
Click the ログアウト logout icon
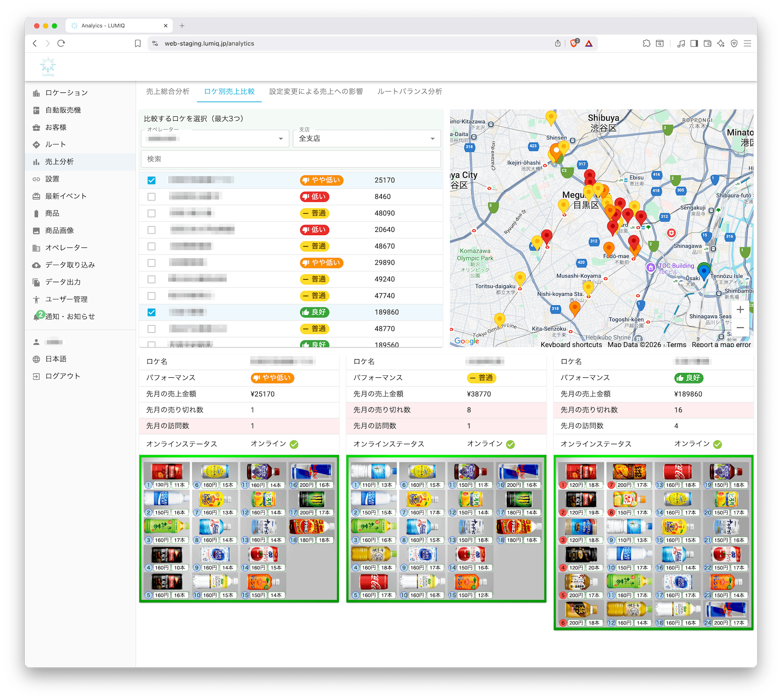[36, 376]
